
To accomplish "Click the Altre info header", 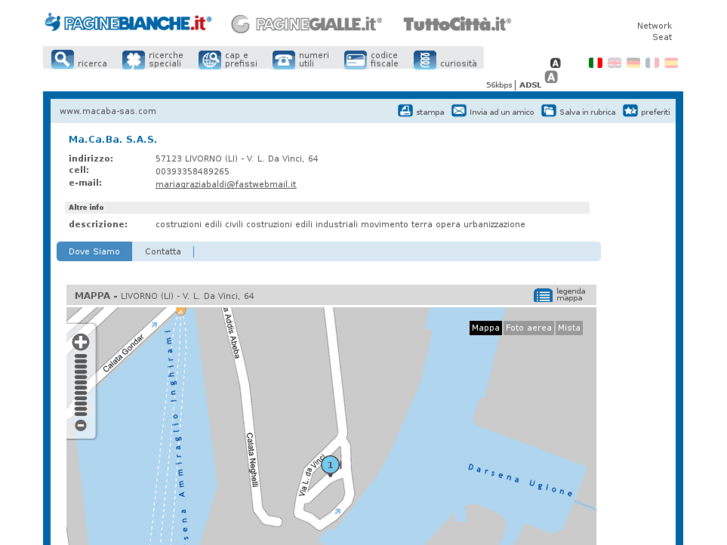I will pyautogui.click(x=86, y=207).
